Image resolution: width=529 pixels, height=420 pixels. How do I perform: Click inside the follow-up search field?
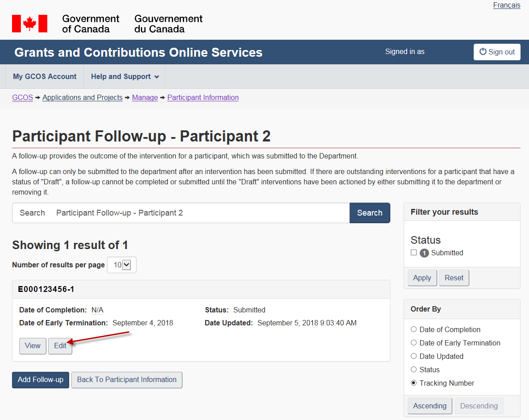click(201, 213)
